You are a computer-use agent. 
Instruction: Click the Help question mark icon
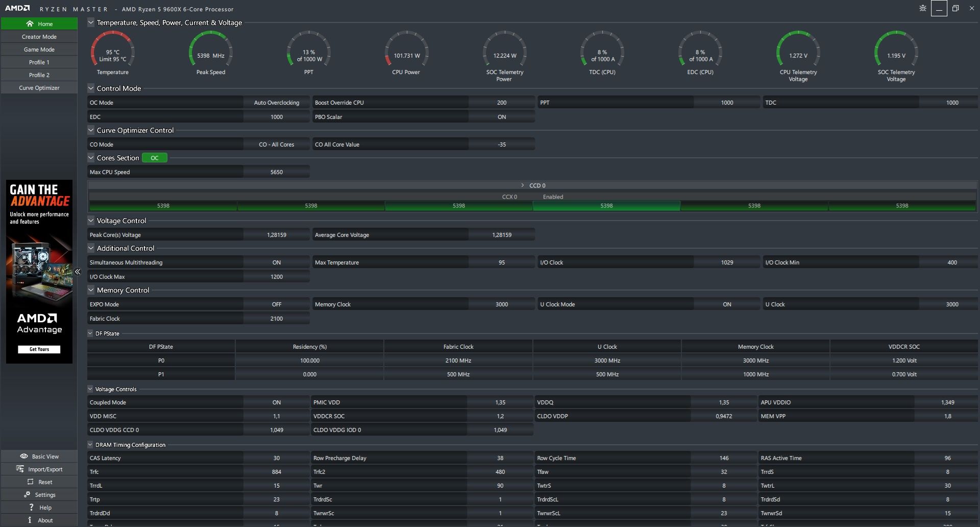click(x=31, y=507)
